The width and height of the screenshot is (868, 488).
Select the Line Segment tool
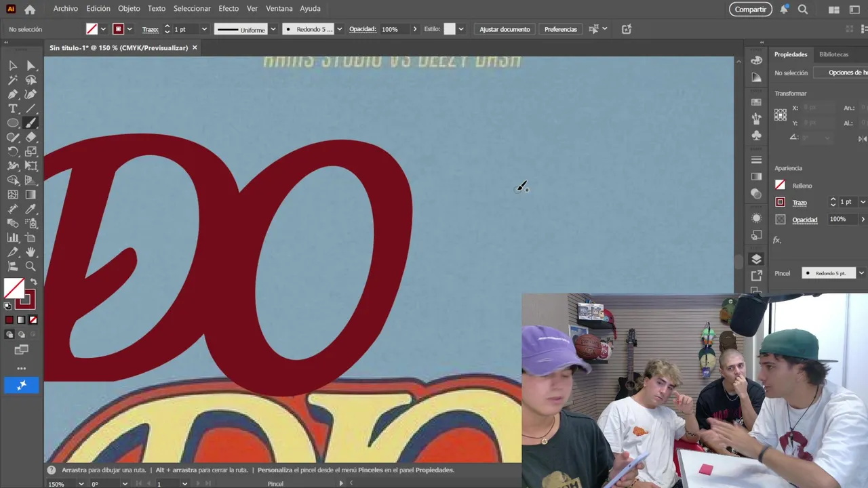point(31,108)
